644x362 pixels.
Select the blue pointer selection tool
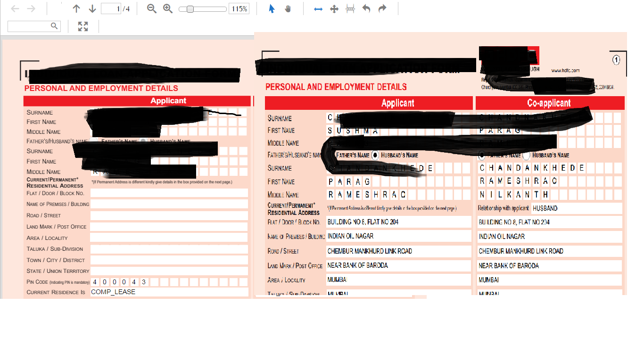(x=272, y=9)
